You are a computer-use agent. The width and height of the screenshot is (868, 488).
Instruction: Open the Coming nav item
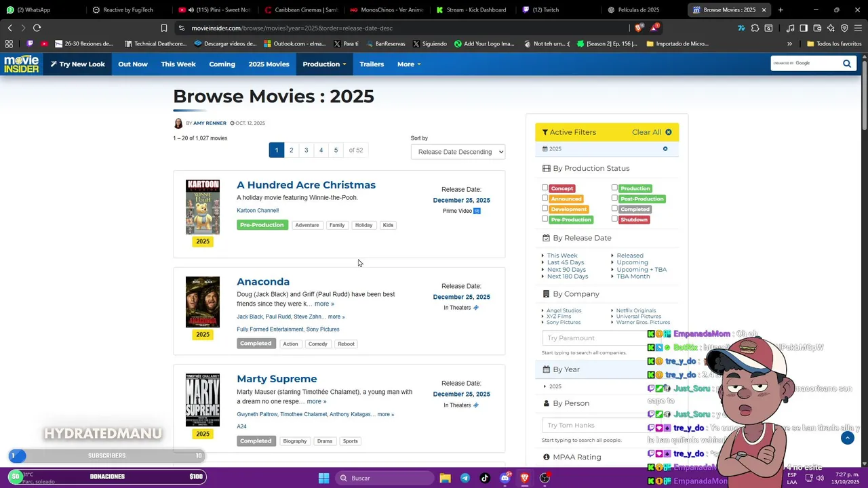[x=222, y=64]
